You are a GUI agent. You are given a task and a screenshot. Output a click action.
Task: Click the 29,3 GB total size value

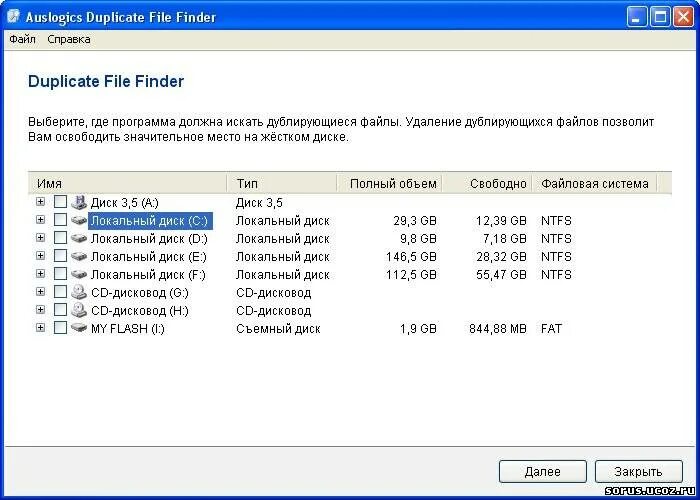coord(415,221)
